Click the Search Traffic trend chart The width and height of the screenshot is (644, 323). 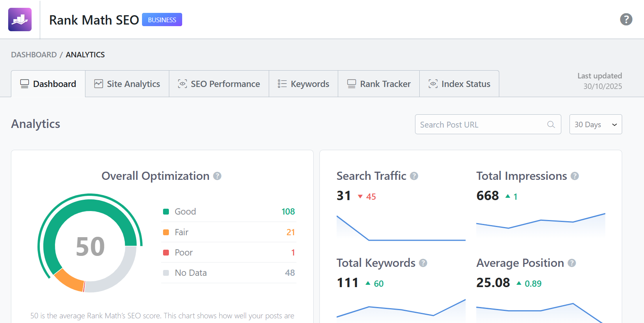tap(401, 228)
